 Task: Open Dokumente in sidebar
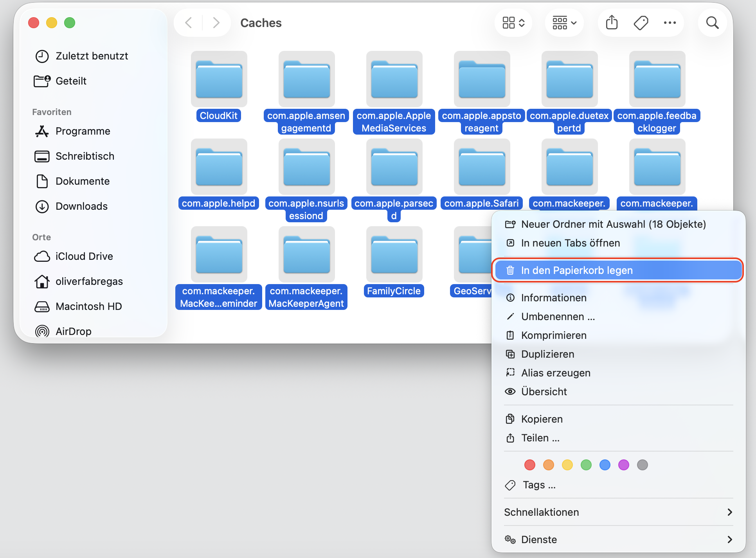pos(93,181)
